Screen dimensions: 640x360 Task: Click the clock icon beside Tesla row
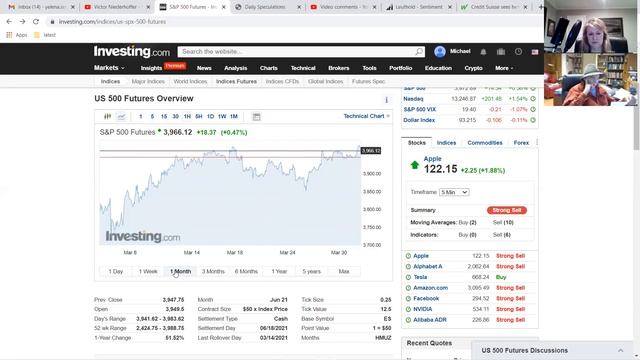(408, 277)
